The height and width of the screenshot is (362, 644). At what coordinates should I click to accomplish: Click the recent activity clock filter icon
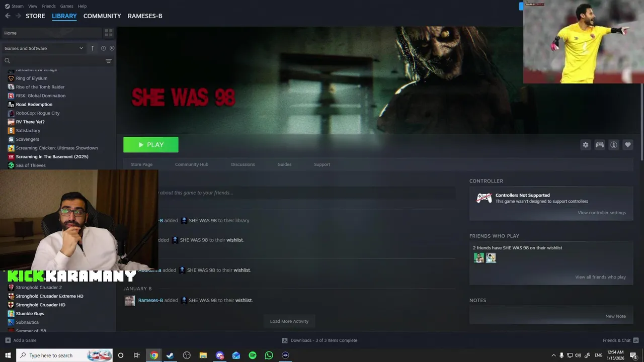103,48
